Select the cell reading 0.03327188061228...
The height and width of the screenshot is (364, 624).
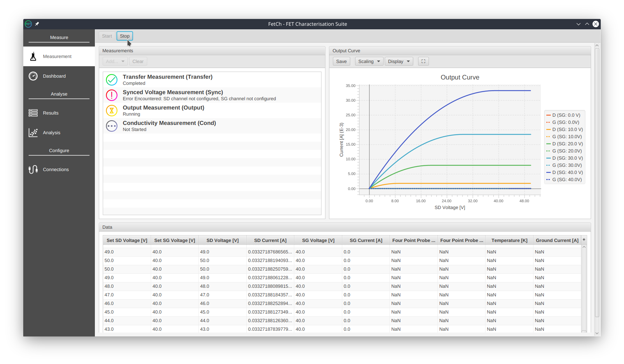click(x=270, y=278)
